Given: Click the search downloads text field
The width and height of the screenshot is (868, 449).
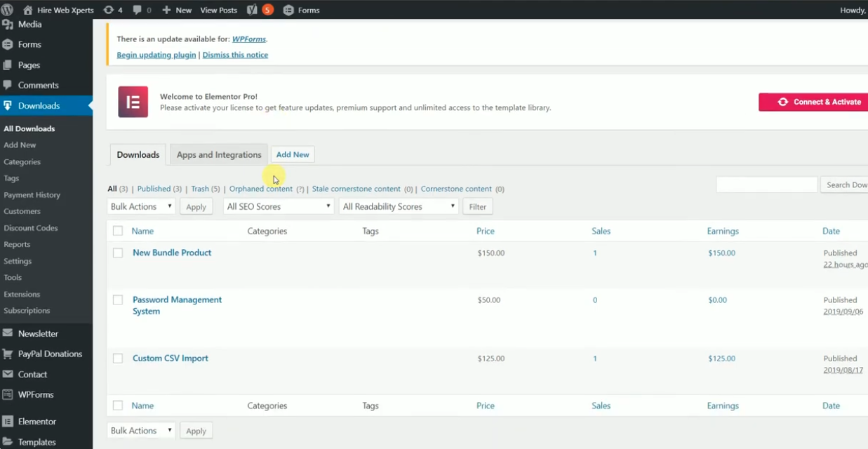Looking at the screenshot, I should tap(766, 185).
